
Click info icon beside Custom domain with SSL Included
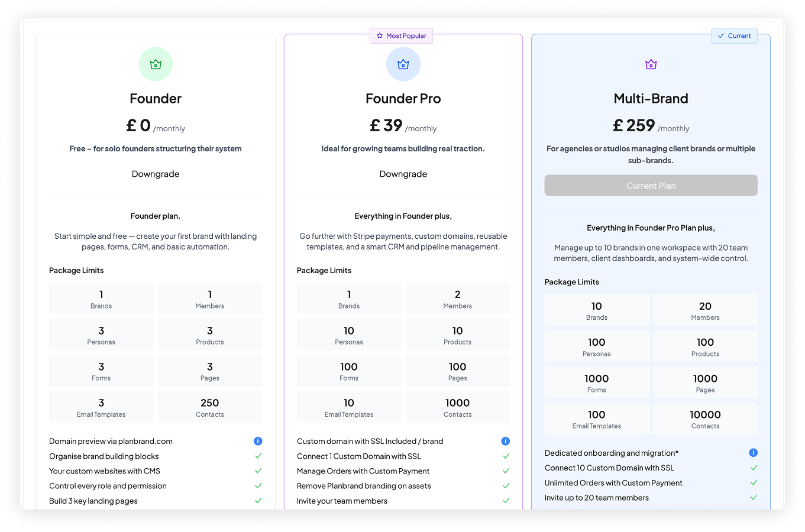505,441
